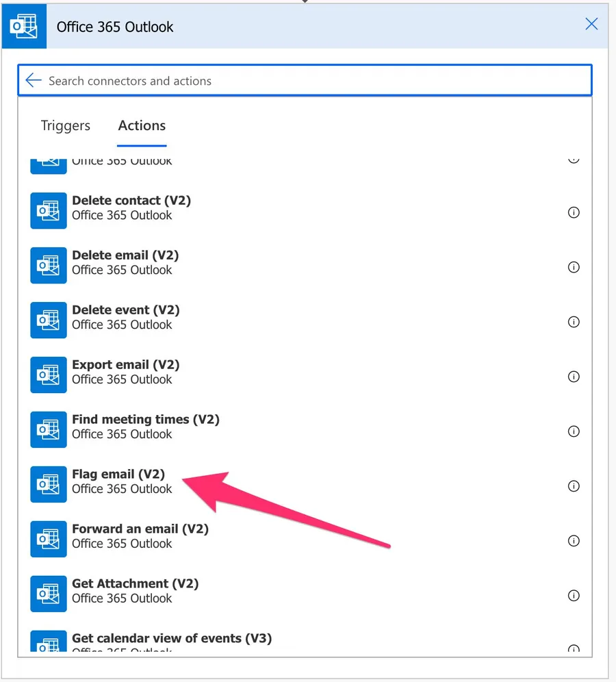Screen dimensions: 616x682
Task: Close the Office 365 Outlook panel
Action: (591, 25)
